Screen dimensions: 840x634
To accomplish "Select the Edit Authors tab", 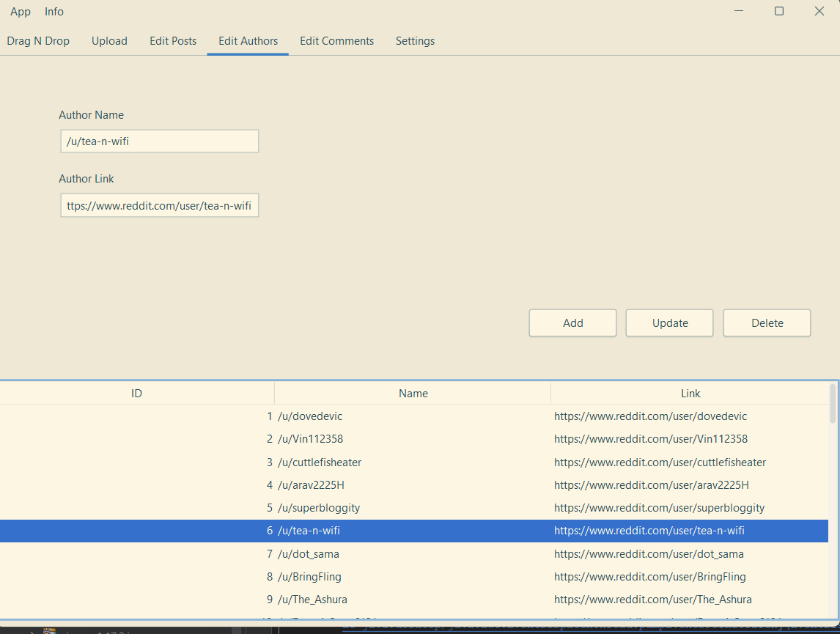I will tap(248, 41).
